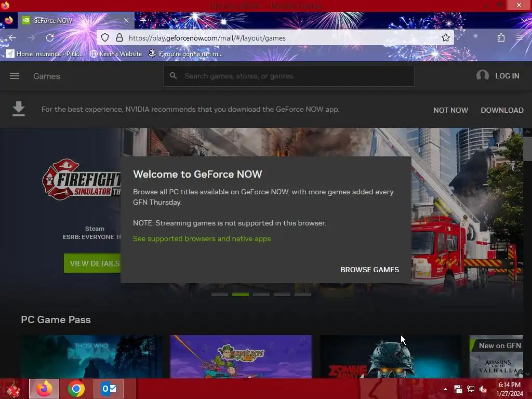Viewport: 532px width, 399px height.
Task: Open the Firefox extensions puzzle icon
Action: (x=501, y=37)
